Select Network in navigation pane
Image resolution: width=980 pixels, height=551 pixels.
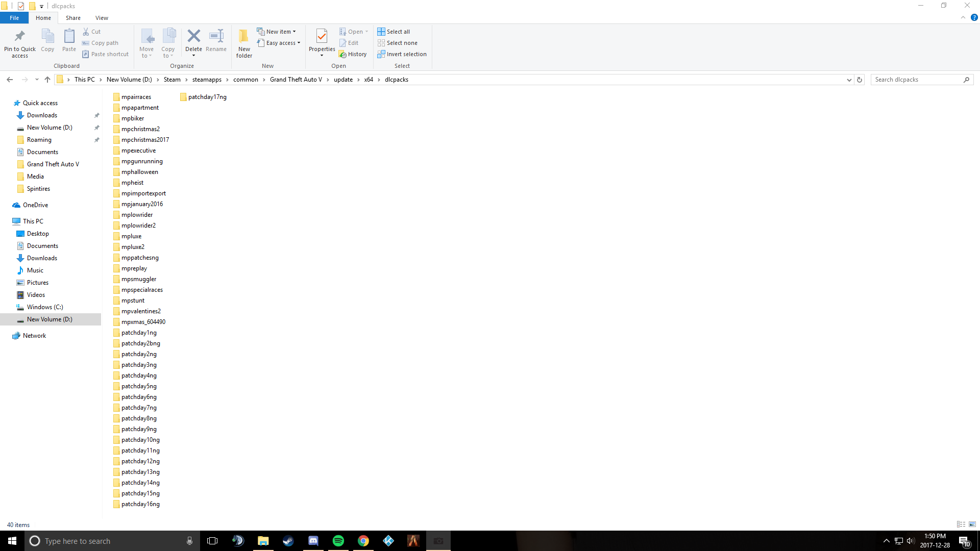pos(34,336)
